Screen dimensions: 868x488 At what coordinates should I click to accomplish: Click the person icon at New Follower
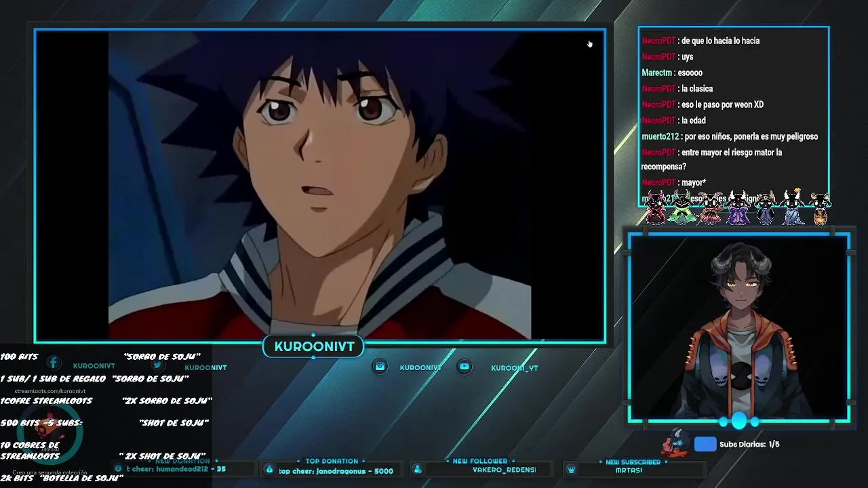[418, 470]
